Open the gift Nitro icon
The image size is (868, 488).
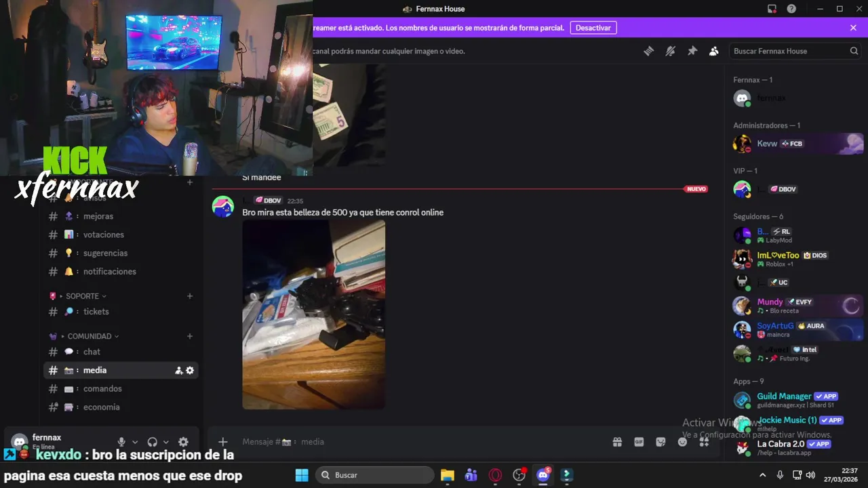[x=617, y=442]
